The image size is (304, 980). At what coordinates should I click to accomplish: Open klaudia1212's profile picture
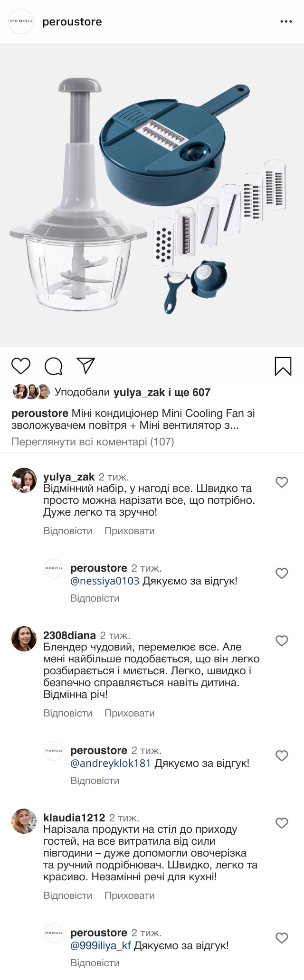(x=24, y=821)
